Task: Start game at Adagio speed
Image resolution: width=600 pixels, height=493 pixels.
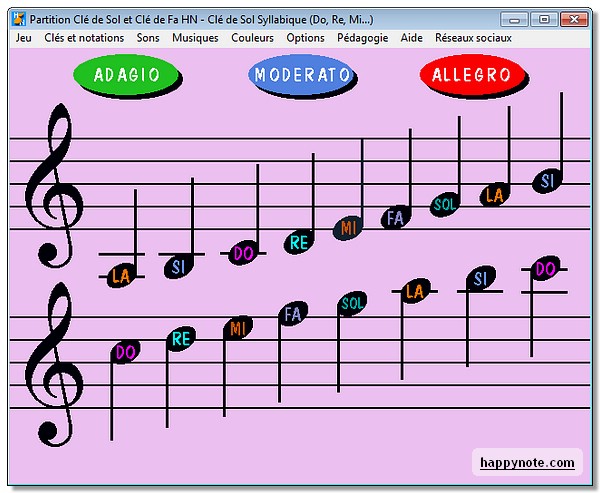Action: 126,75
